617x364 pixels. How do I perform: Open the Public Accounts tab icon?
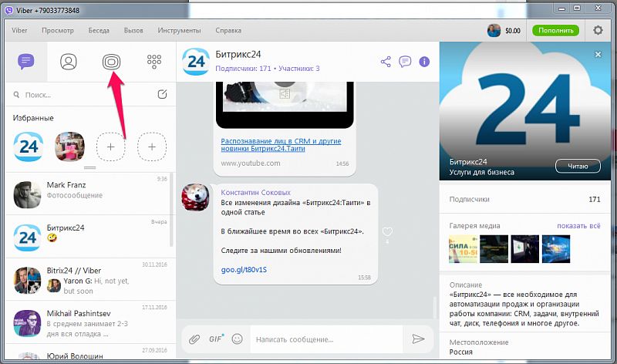(111, 62)
